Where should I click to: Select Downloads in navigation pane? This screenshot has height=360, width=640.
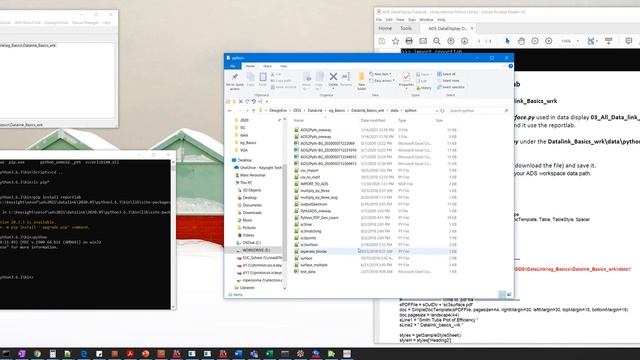[249, 213]
